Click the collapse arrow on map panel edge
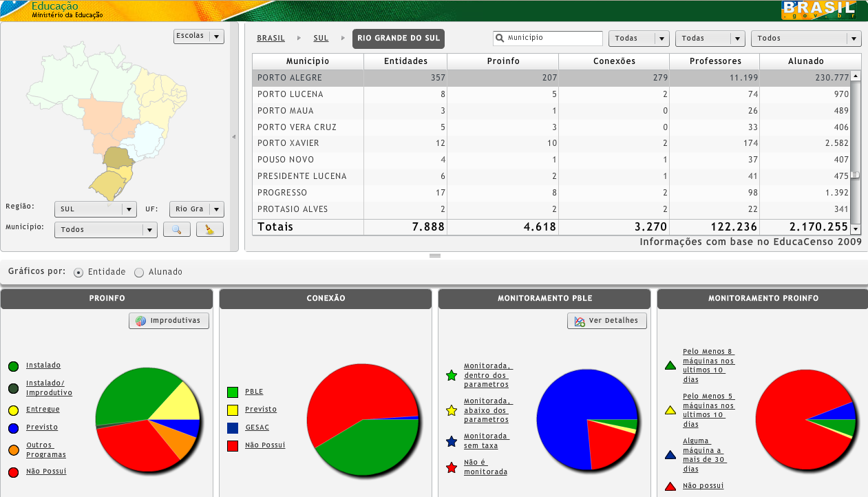Screen dimensions: 868x497 point(233,137)
